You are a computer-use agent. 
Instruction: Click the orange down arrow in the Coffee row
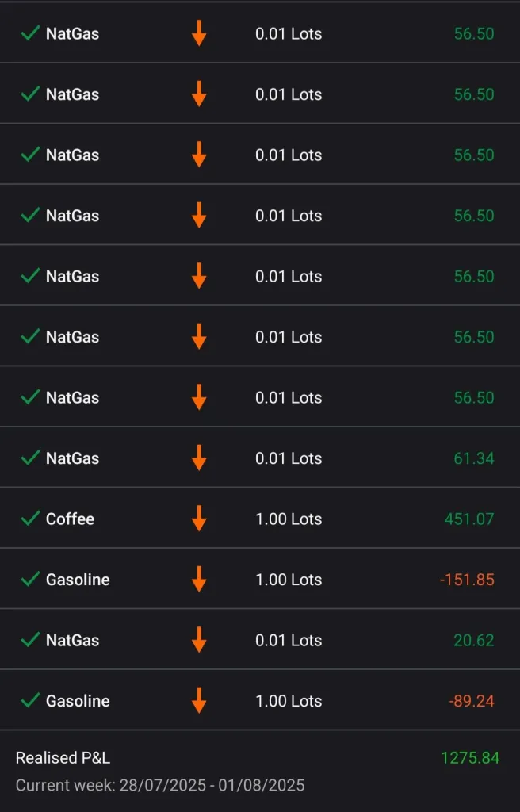tap(199, 519)
